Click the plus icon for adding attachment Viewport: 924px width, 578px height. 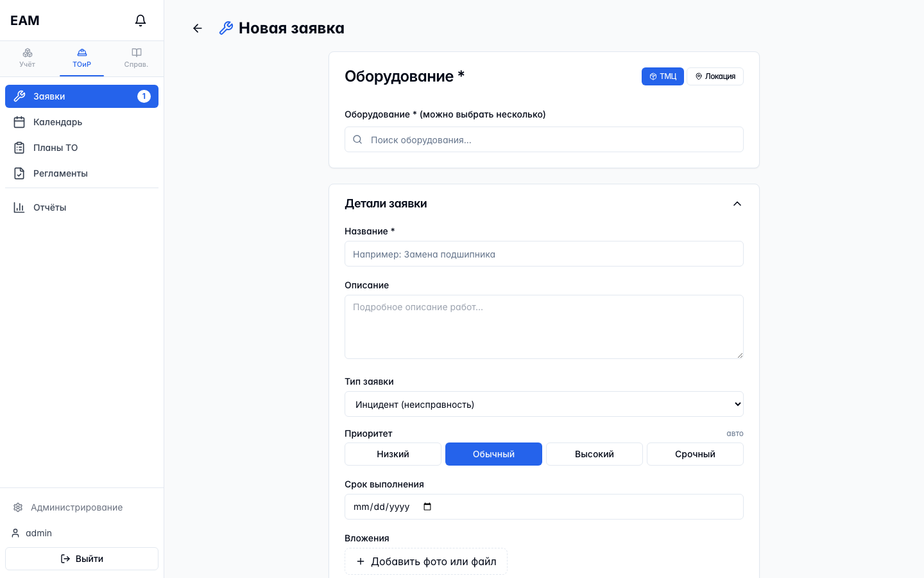pyautogui.click(x=361, y=561)
